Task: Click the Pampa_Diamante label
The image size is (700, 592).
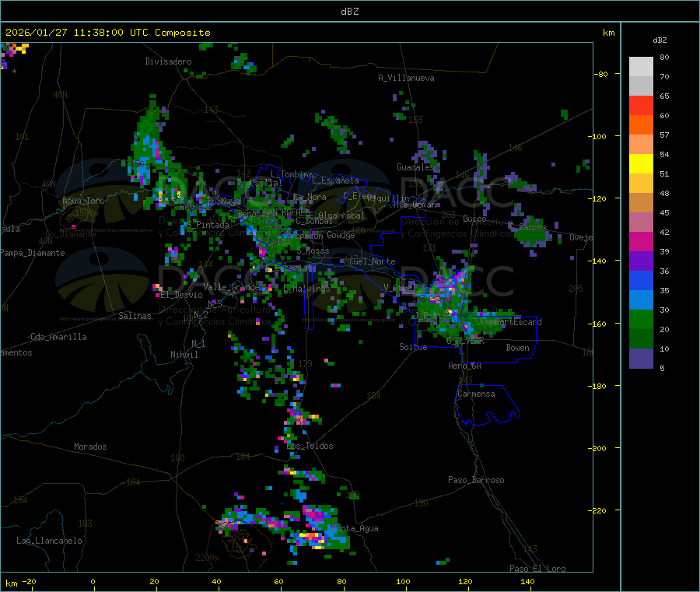Action: (x=33, y=253)
